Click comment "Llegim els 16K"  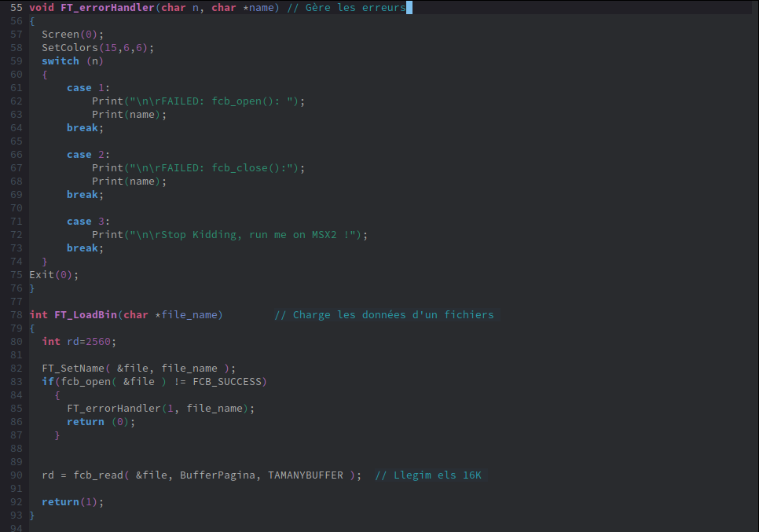click(428, 475)
